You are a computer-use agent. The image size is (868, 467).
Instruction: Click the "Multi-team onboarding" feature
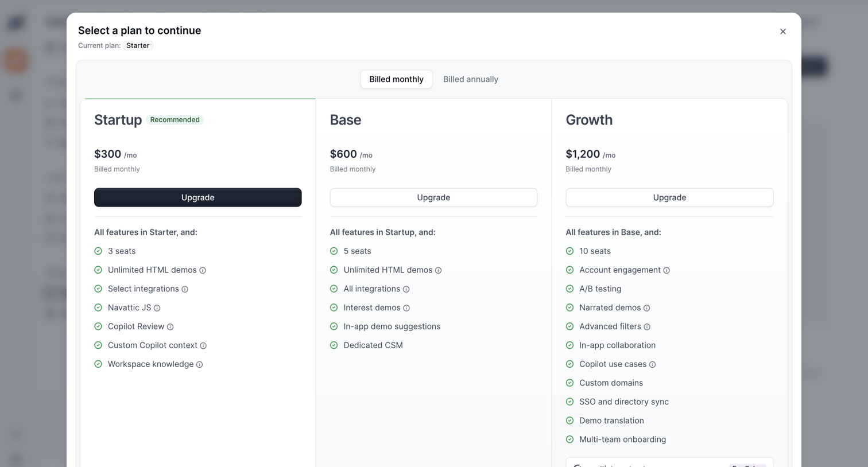[x=622, y=439]
